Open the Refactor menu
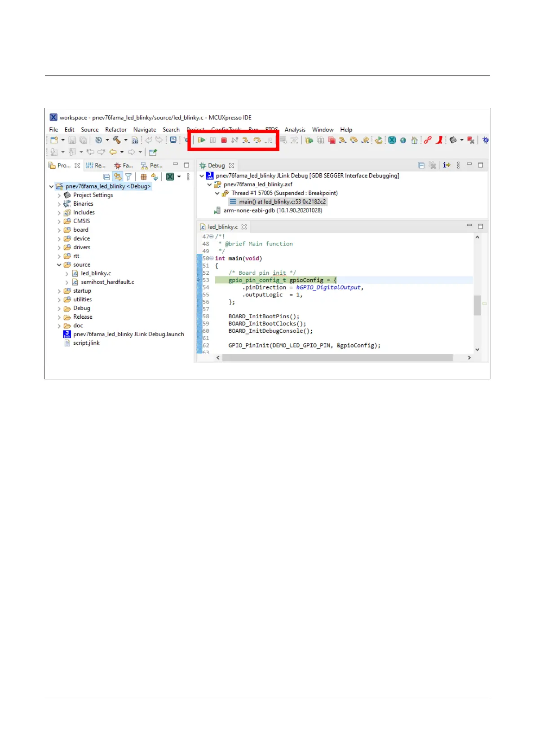Screen dimensions: 535x756 (x=116, y=130)
